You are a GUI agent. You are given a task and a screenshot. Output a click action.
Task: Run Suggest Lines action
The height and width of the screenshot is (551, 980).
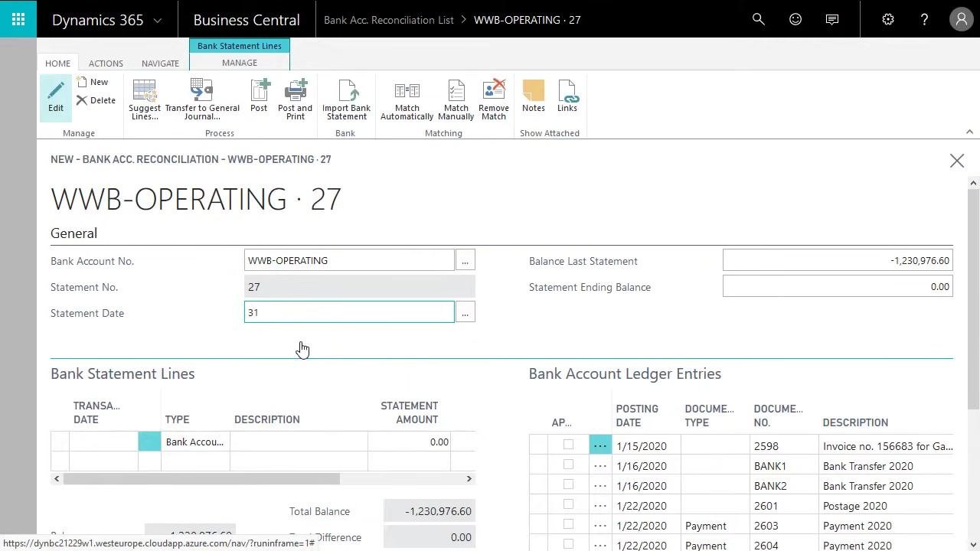coord(145,99)
